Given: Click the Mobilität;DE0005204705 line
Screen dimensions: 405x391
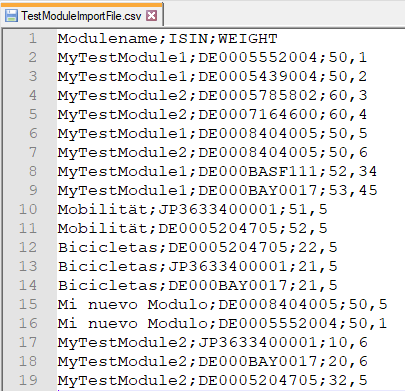Looking at the screenshot, I should 192,229.
